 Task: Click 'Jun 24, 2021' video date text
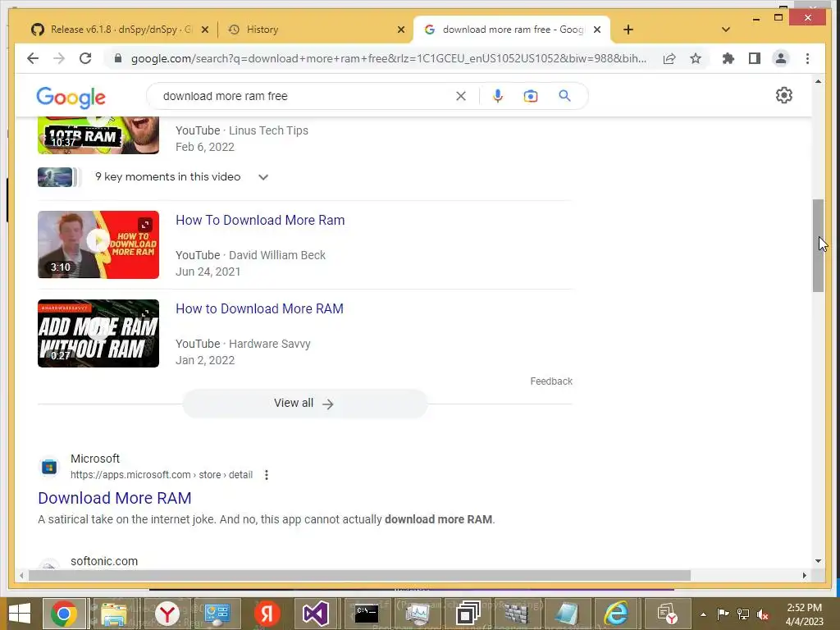pyautogui.click(x=208, y=272)
